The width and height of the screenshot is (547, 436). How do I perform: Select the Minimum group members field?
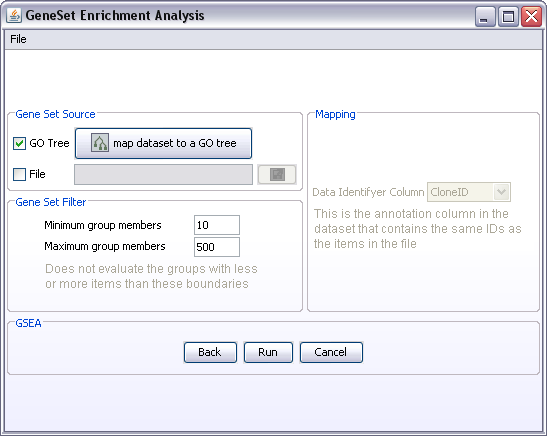(217, 225)
